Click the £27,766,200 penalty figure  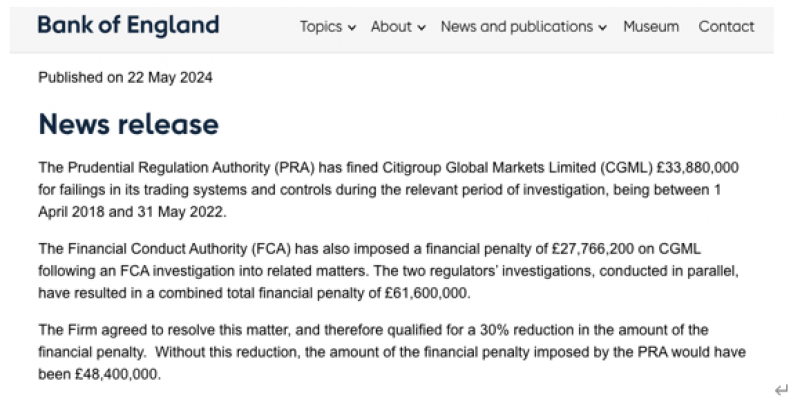point(593,249)
